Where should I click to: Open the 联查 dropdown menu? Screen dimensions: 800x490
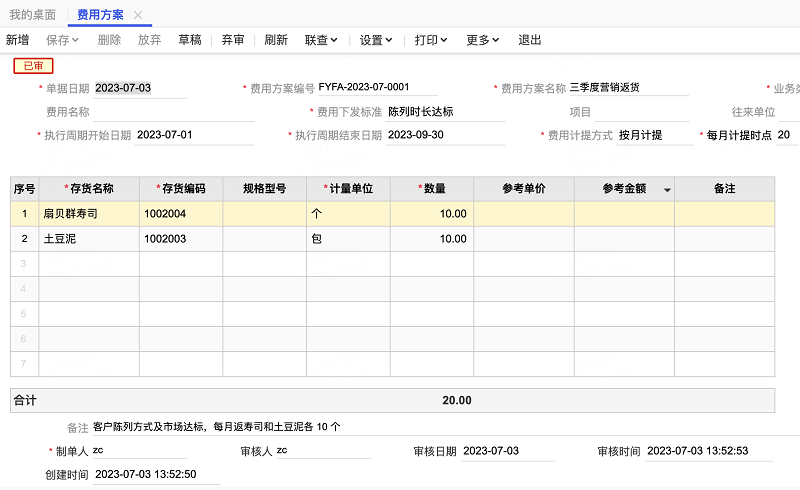click(321, 40)
